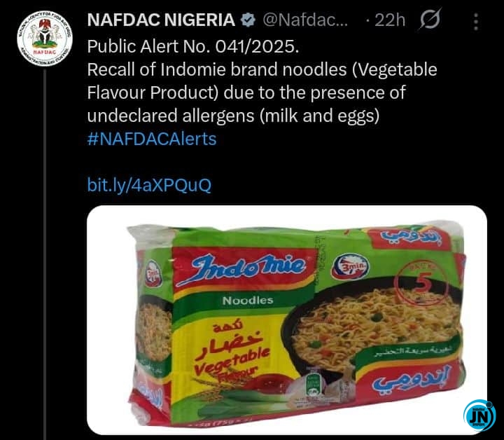The height and width of the screenshot is (440, 504).
Task: Follow the bit.ly/4aXPQuQ link
Action: (x=148, y=185)
